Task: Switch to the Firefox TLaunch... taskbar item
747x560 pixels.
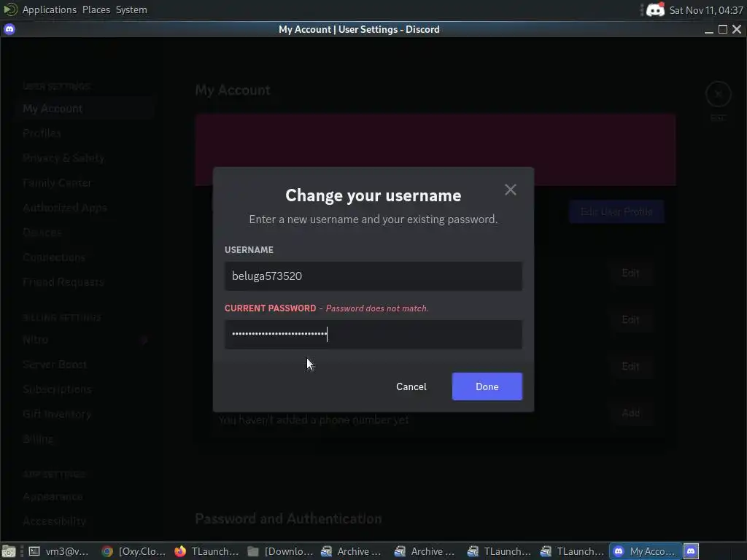Action: click(206, 551)
